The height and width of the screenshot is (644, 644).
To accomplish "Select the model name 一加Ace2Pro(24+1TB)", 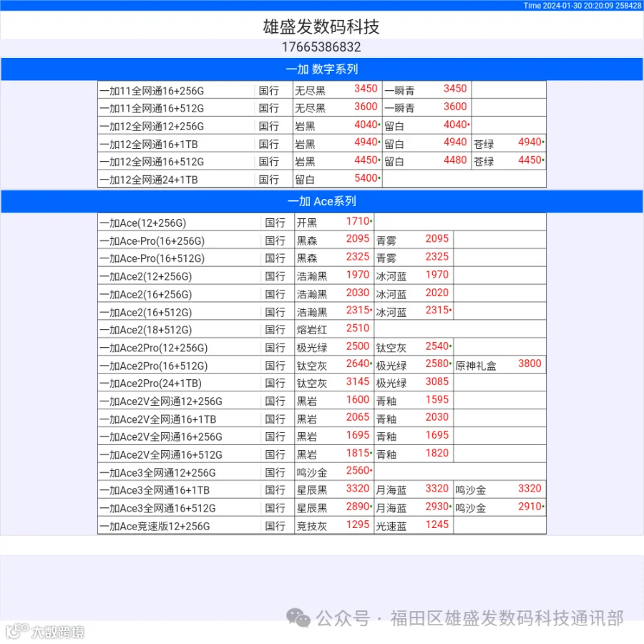I will click(151, 384).
